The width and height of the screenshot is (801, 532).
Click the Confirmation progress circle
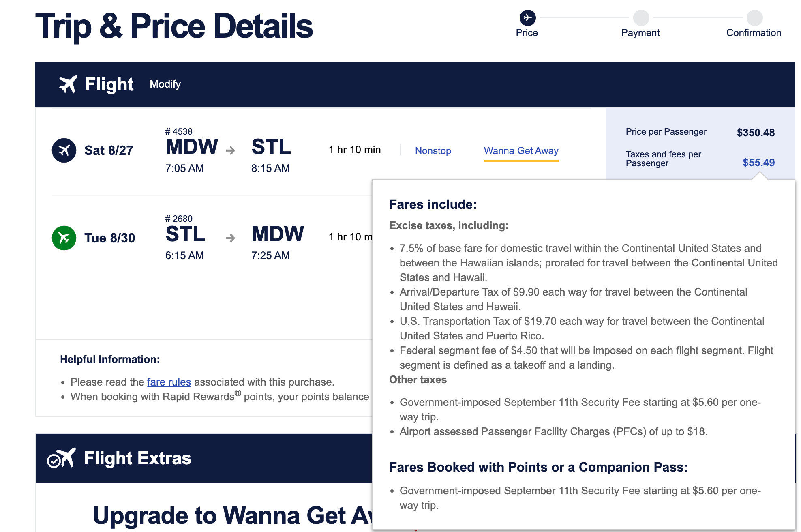(754, 18)
